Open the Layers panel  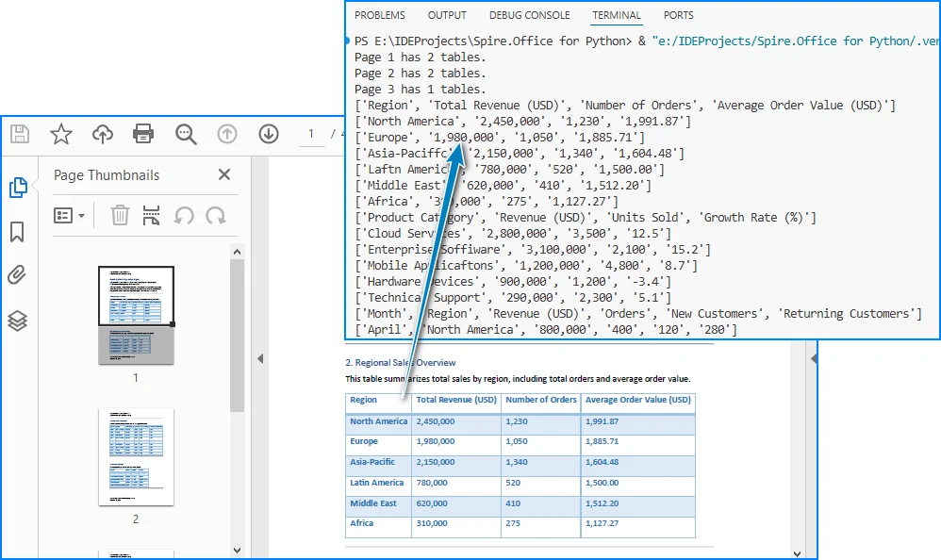point(17,321)
